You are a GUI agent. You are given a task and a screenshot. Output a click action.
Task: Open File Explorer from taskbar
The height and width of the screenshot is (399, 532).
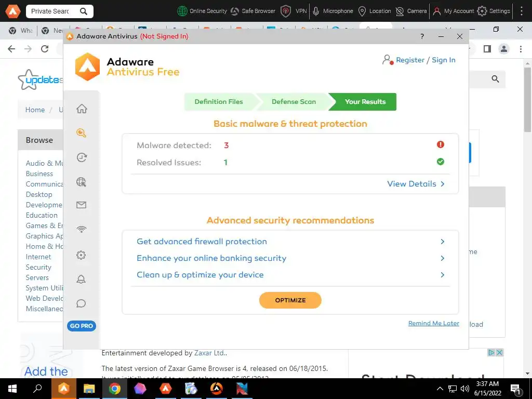click(x=89, y=389)
